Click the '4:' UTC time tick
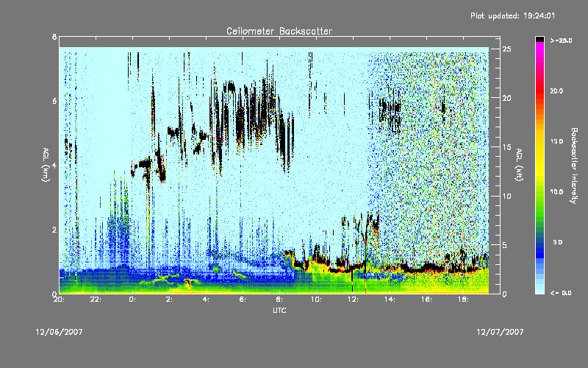 (206, 300)
